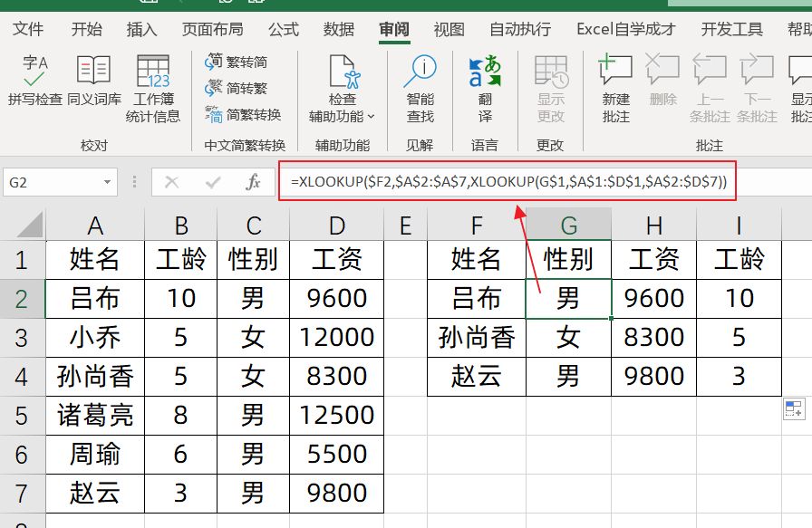The image size is (812, 528).
Task: Select cell I2 containing 10
Action: pos(739,299)
